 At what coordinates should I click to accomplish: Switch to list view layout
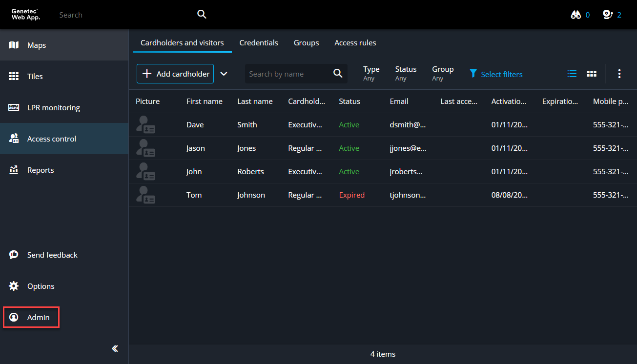pyautogui.click(x=572, y=74)
